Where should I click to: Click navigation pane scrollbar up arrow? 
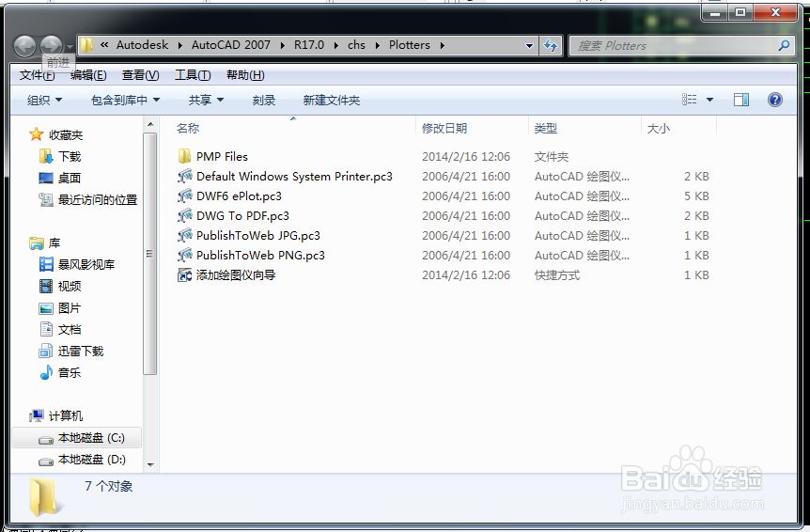point(150,124)
